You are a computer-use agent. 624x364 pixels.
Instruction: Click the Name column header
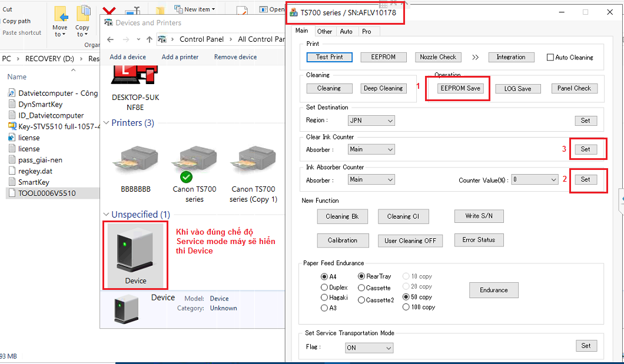click(16, 76)
